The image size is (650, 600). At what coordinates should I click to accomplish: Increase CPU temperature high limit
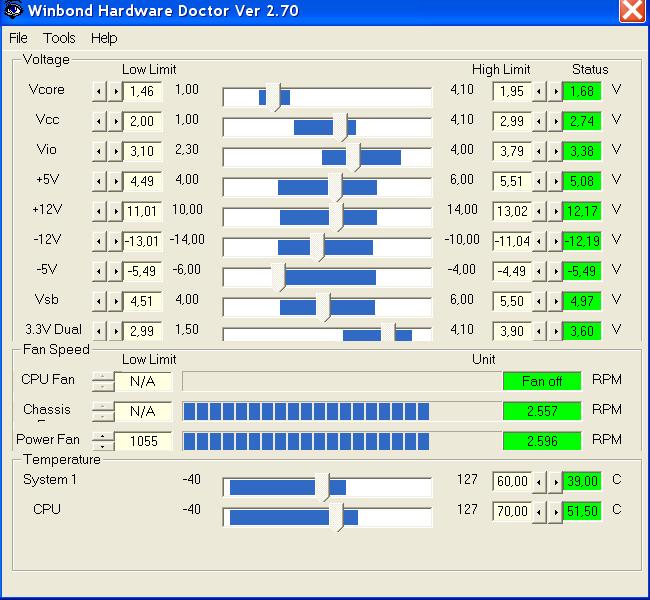click(x=555, y=512)
